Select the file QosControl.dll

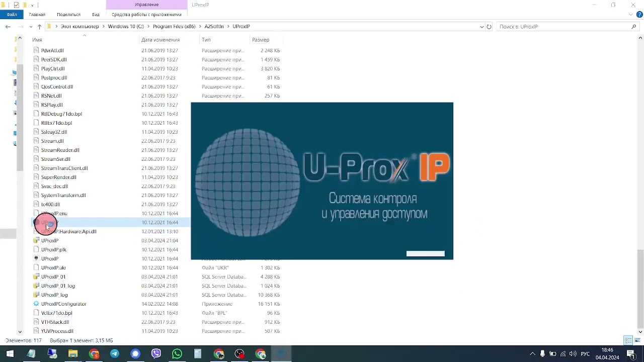pos(57,86)
